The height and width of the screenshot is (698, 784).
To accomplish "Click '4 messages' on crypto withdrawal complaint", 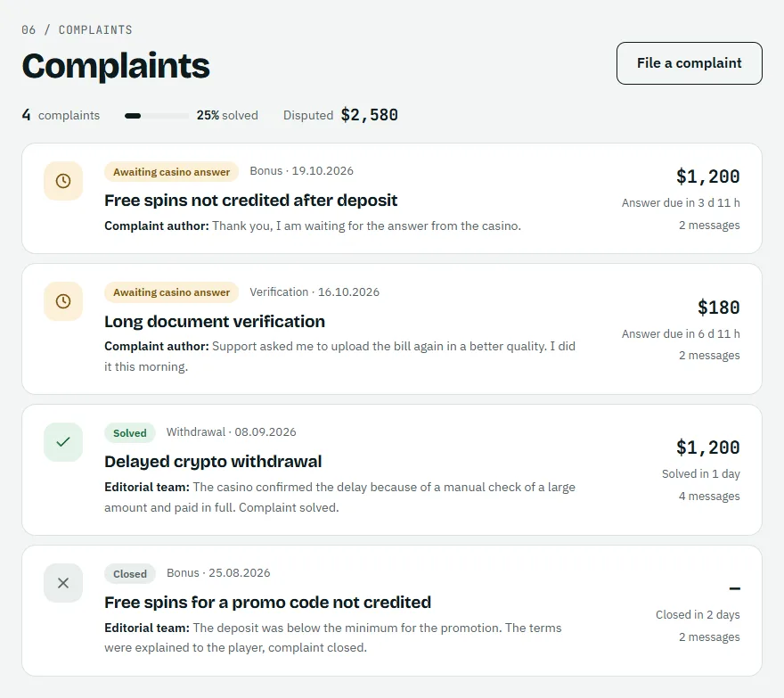I will pyautogui.click(x=709, y=496).
